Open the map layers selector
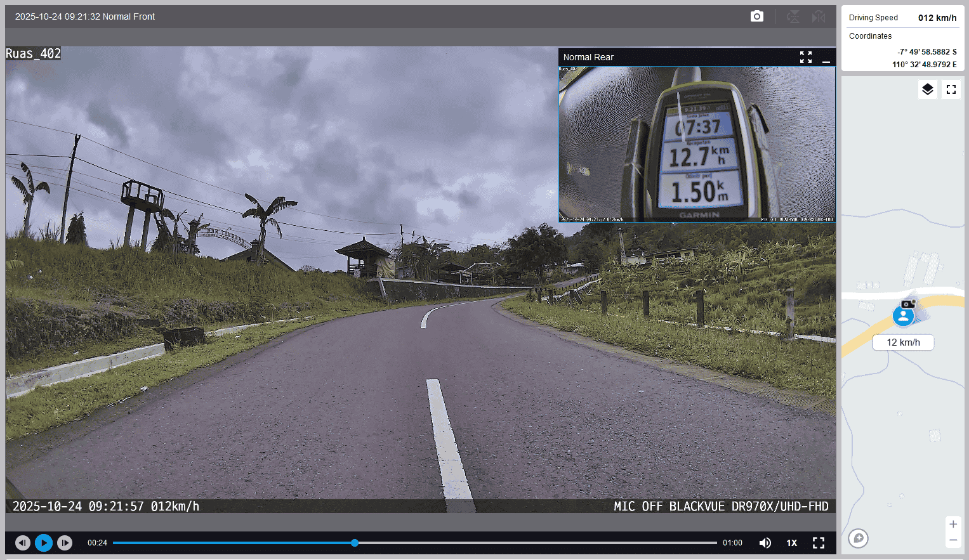Viewport: 969px width, 560px height. 927,89
